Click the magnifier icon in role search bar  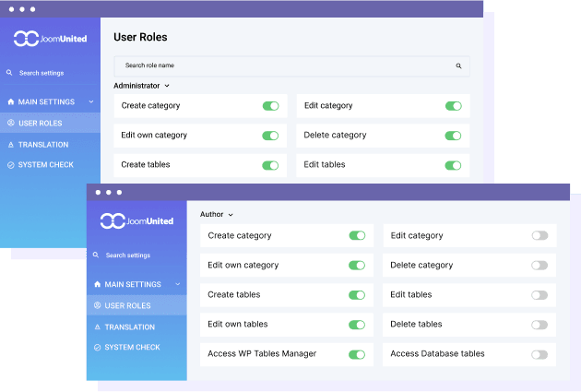[458, 66]
